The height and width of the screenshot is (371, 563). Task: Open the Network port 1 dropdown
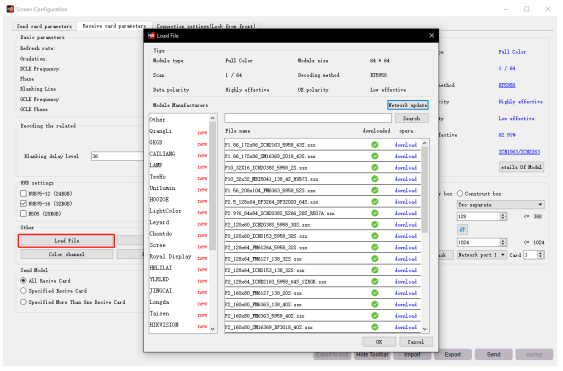coord(482,255)
